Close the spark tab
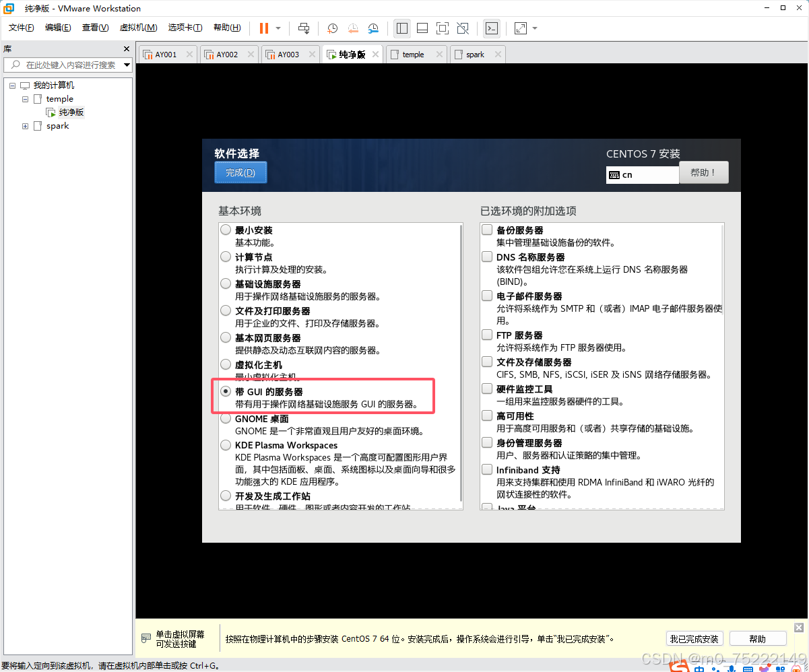This screenshot has width=809, height=672. [497, 55]
